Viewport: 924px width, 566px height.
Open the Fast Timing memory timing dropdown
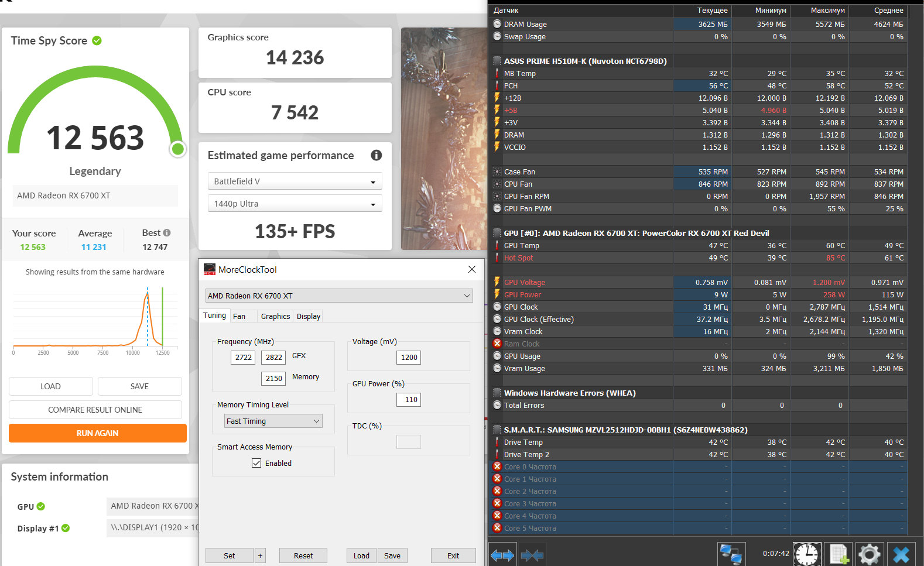(x=273, y=421)
